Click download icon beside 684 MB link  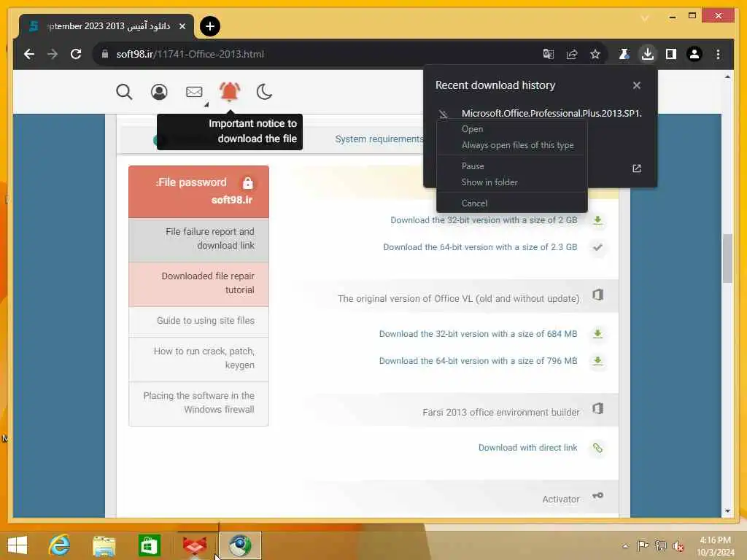click(597, 334)
